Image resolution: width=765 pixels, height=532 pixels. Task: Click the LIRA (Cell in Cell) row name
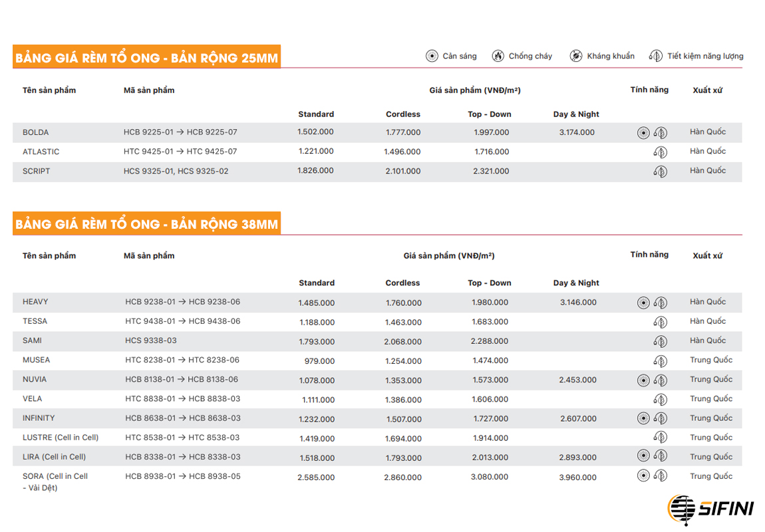pyautogui.click(x=54, y=457)
